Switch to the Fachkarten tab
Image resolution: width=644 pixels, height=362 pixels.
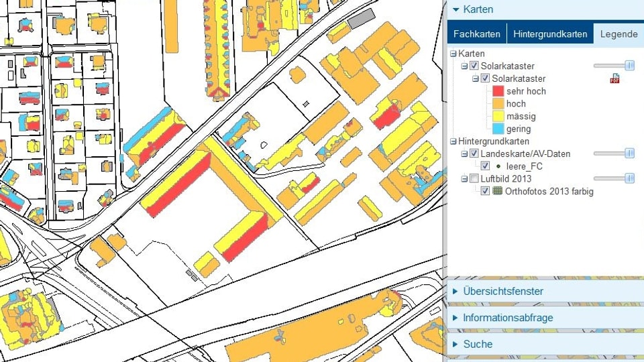coord(477,34)
